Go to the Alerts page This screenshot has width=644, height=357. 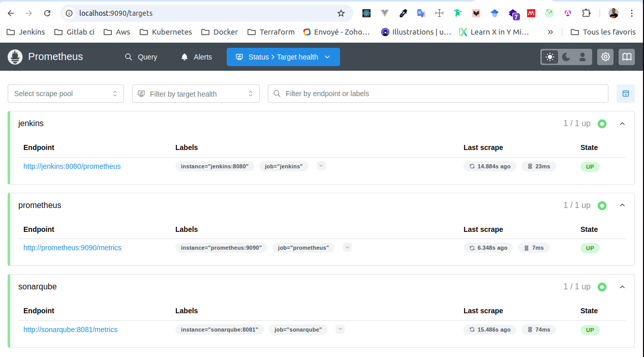click(x=196, y=57)
